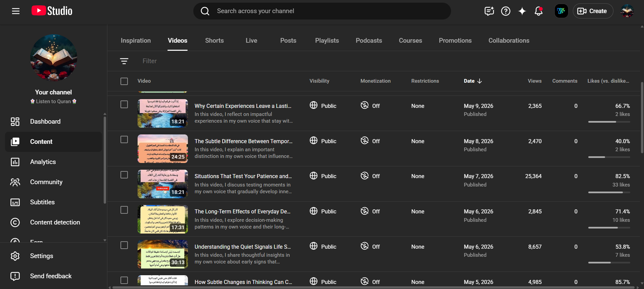
Task: Open Situations That Test Your Patience title
Action: [243, 176]
